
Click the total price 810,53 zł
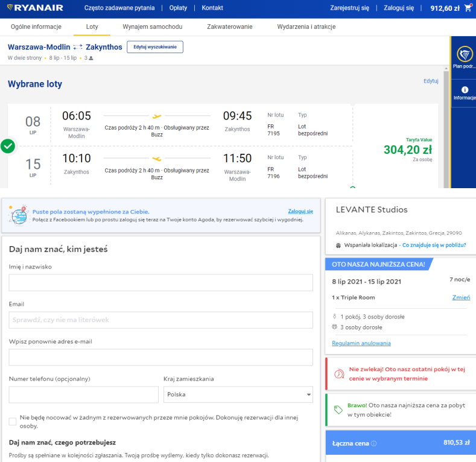[x=457, y=443]
